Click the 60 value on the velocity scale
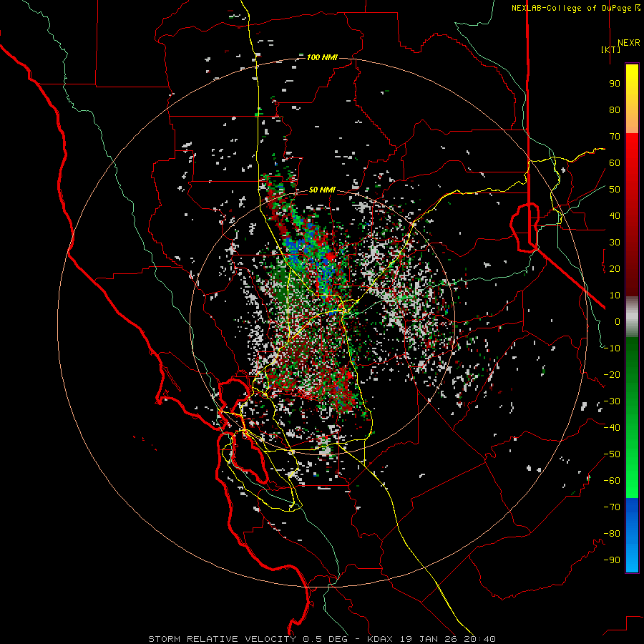Screen dimensions: 644x644 (x=615, y=163)
